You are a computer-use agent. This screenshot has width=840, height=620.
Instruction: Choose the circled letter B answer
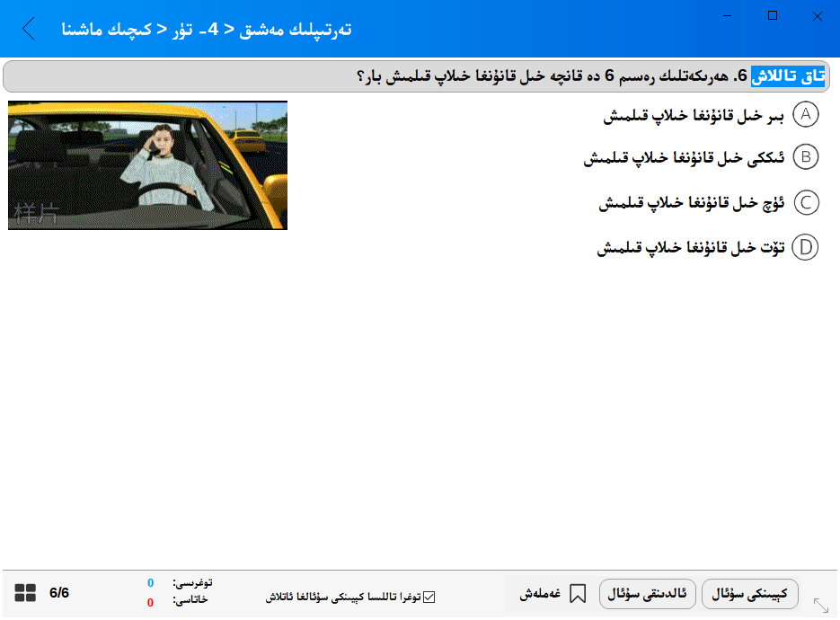pos(806,158)
